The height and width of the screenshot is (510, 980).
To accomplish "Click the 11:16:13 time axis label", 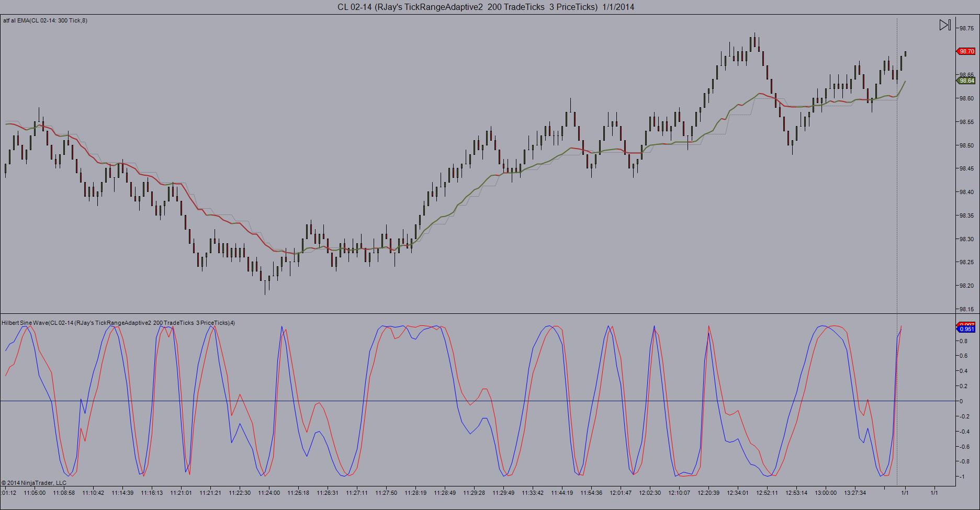I will tap(152, 492).
